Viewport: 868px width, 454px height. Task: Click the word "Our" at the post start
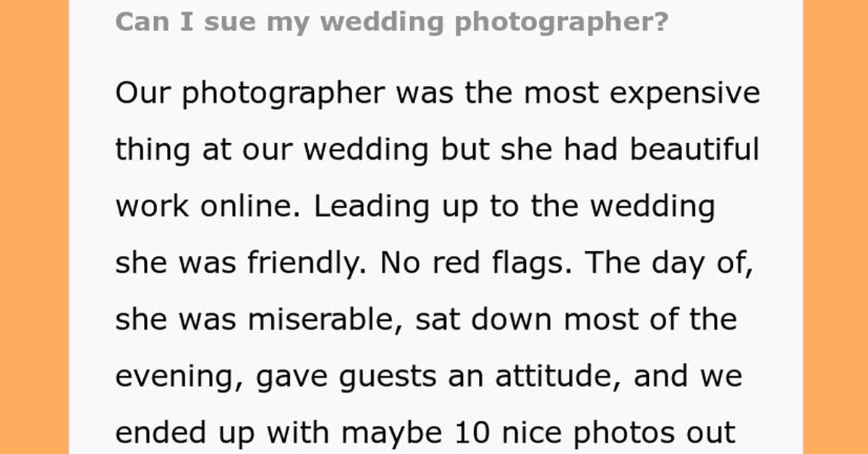tap(142, 95)
